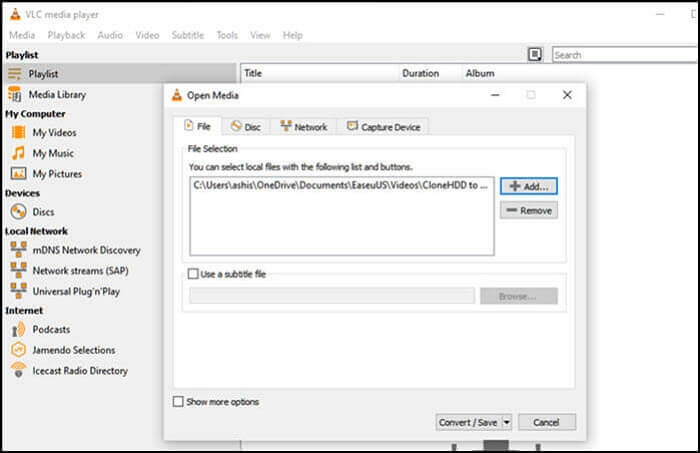Screen dimensions: 700x453
Task: Click the Universal Plug'n'Play icon
Action: pos(18,291)
